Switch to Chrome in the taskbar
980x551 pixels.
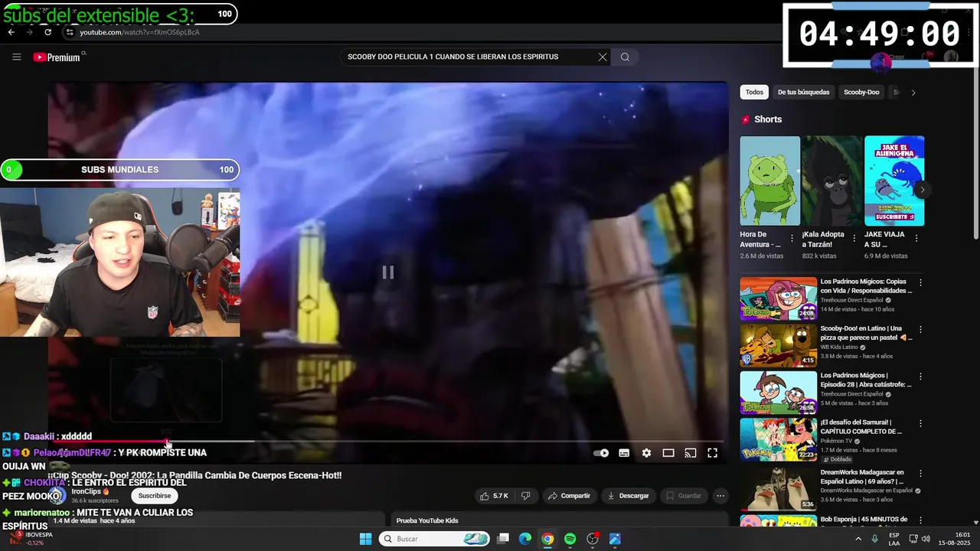point(547,539)
